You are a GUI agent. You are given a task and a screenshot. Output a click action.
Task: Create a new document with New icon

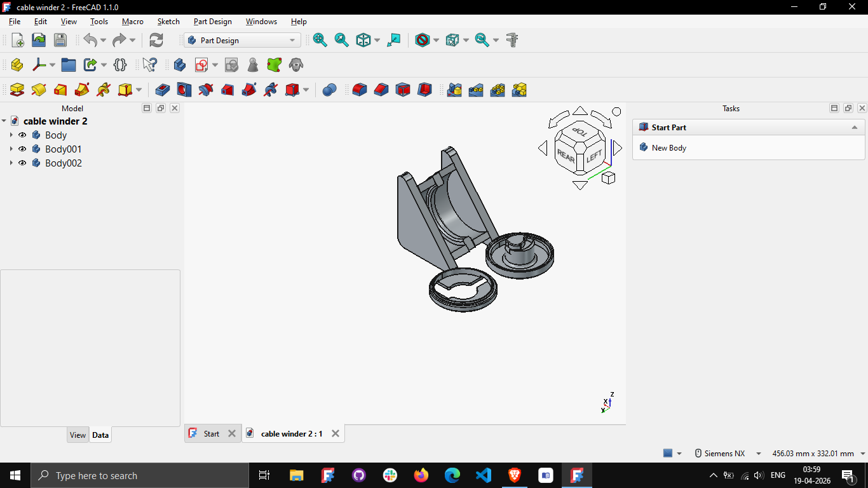pos(18,40)
